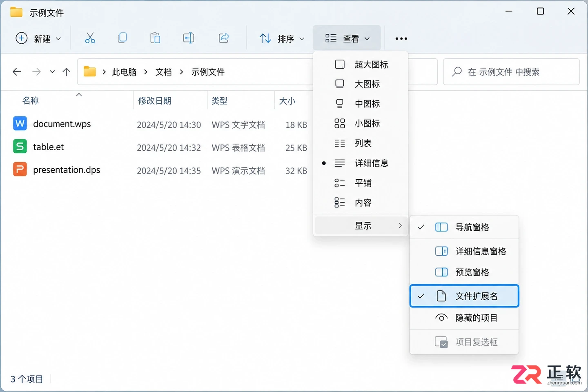Viewport: 588px width, 392px height.
Task: Select file presentation.dps
Action: [x=67, y=170]
